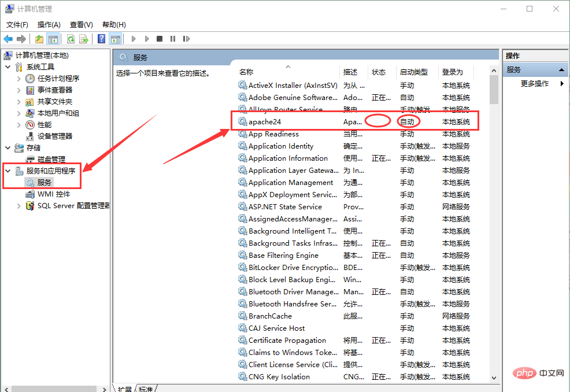Expand the 共享文件夹 node chevron
The width and height of the screenshot is (570, 392).
click(19, 102)
